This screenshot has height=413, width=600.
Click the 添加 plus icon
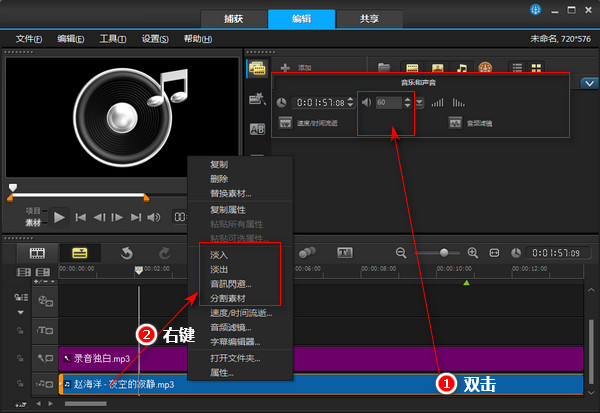pyautogui.click(x=285, y=68)
